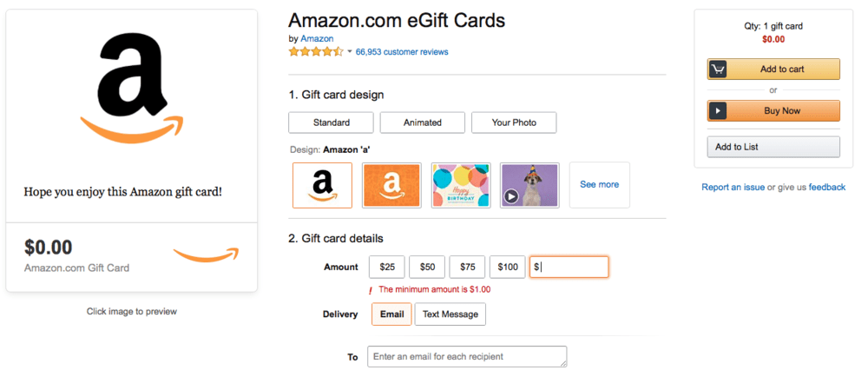The height and width of the screenshot is (377, 868).
Task: Expand See more card designs
Action: pos(600,185)
